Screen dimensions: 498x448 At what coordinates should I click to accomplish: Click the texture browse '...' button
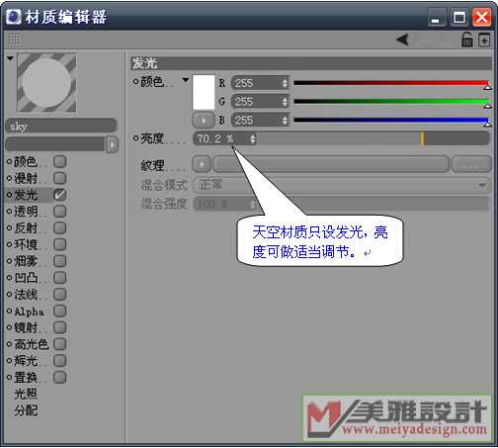470,164
